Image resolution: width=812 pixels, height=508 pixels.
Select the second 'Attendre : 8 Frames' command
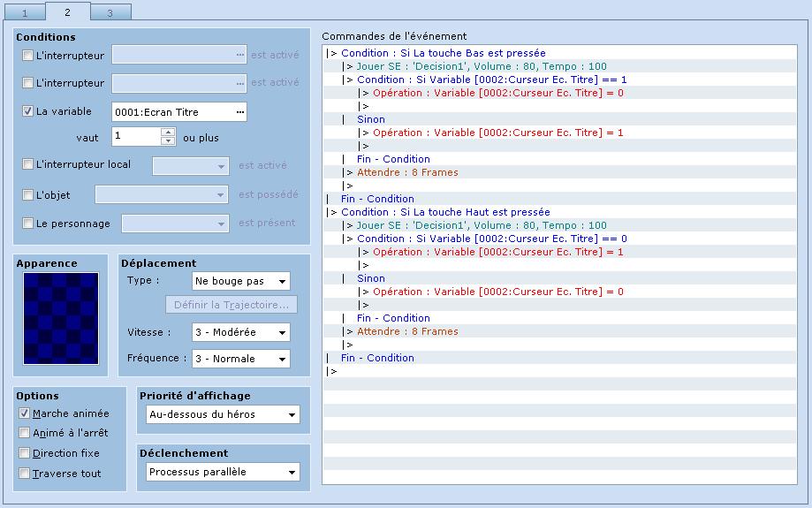(560, 331)
